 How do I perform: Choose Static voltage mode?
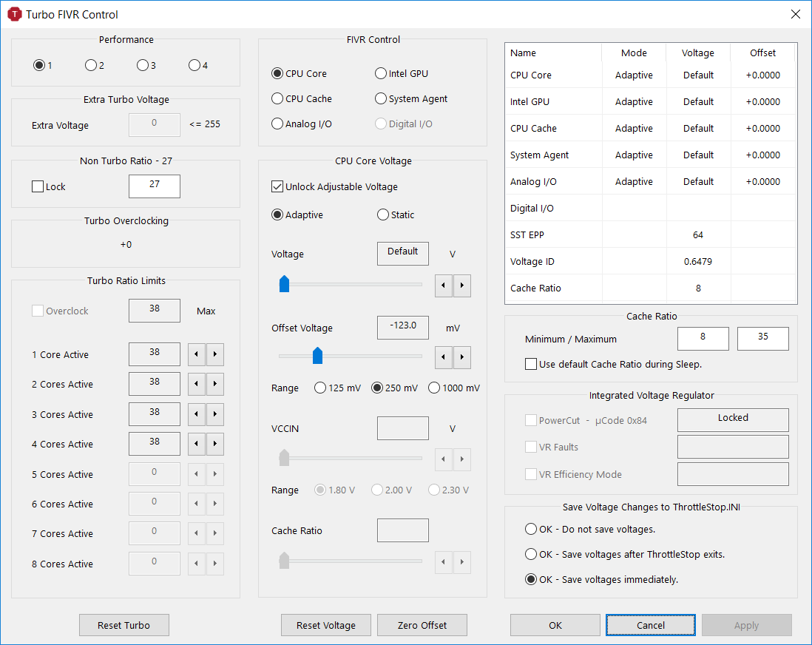383,215
